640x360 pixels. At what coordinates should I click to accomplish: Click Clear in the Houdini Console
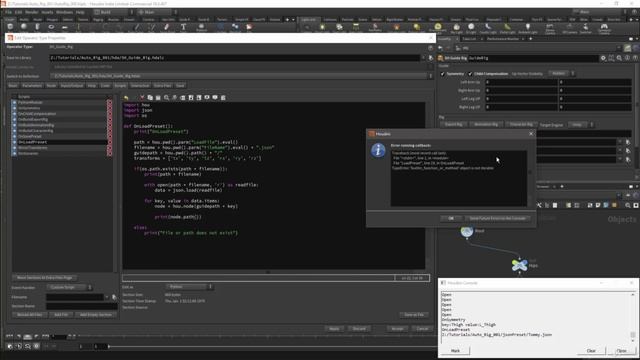pyautogui.click(x=591, y=351)
